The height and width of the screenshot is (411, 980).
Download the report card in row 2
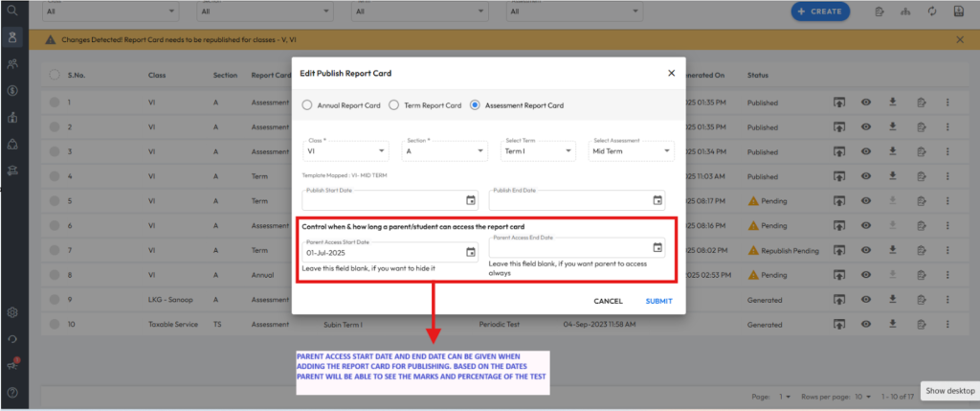point(892,126)
